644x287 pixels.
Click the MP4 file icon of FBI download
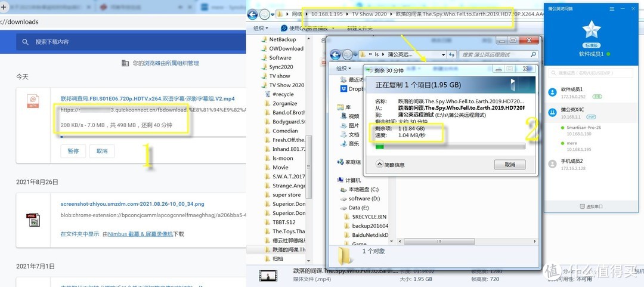coord(33,101)
